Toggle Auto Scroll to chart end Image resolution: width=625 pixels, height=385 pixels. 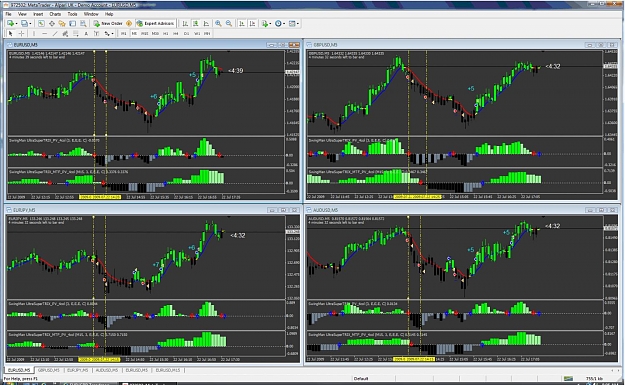242,24
